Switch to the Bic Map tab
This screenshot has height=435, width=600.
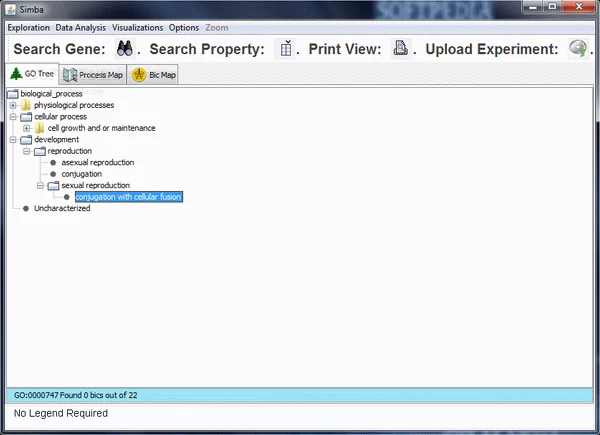155,75
